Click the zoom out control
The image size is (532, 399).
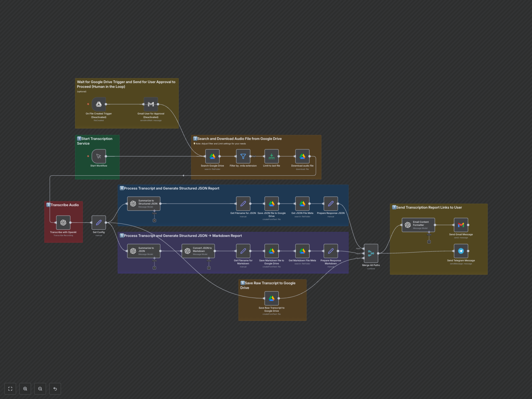pyautogui.click(x=40, y=389)
